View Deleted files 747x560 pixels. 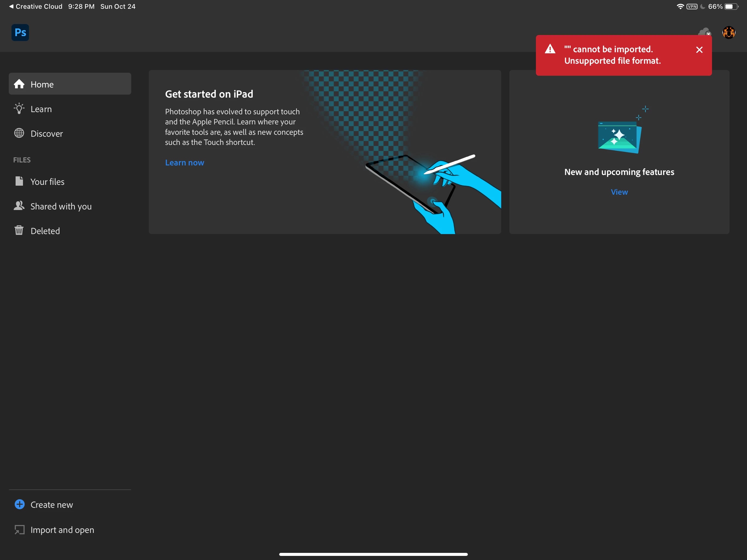(45, 231)
